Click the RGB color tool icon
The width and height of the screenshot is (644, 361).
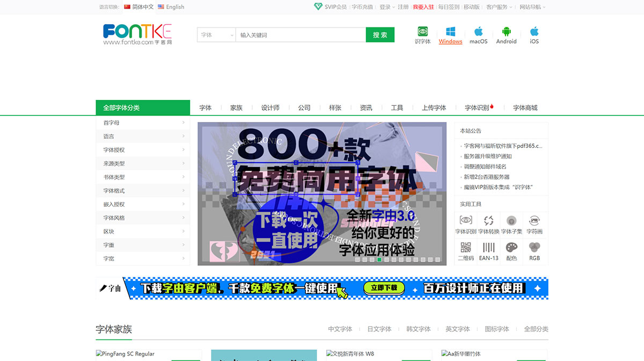[x=534, y=250]
